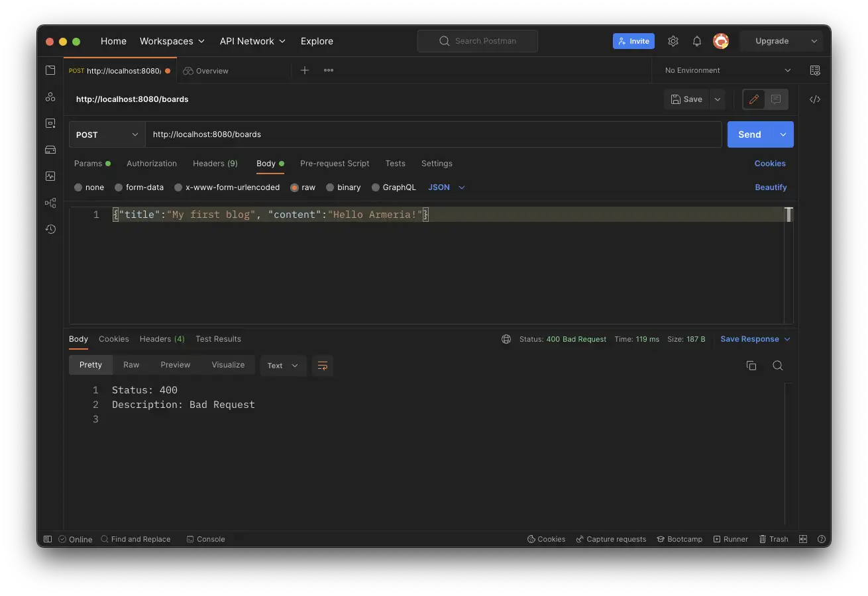Viewport: 868px width, 596px height.
Task: Open the POST method dropdown
Action: [x=107, y=134]
